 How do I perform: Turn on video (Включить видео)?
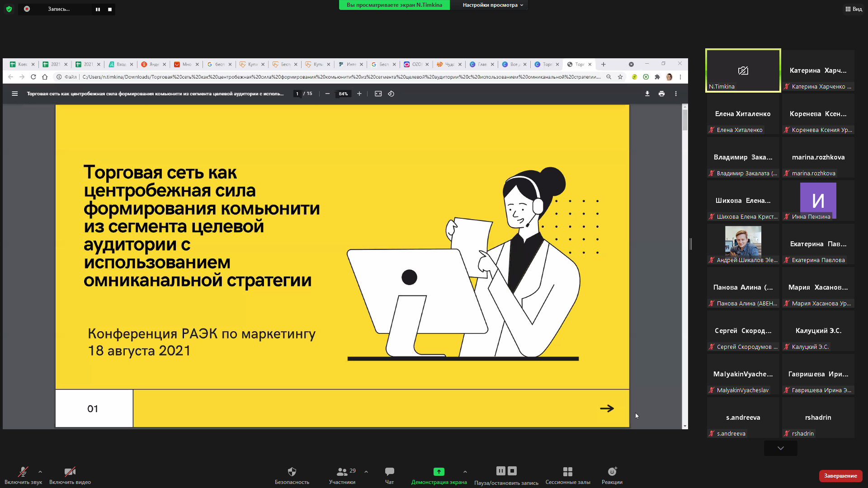click(70, 472)
